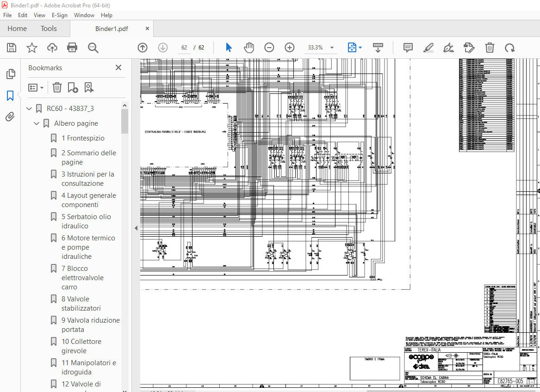Jump to bookmark 3 Istruzioni per la consultazione

click(x=88, y=178)
